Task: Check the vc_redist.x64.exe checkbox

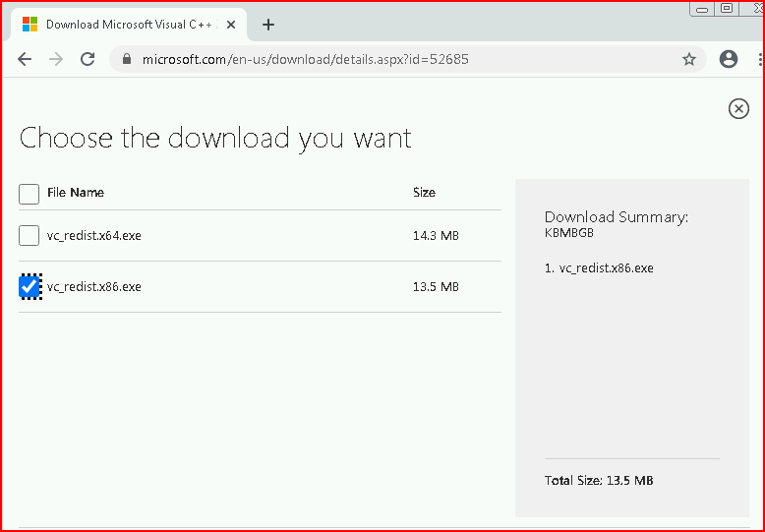Action: 29,235
